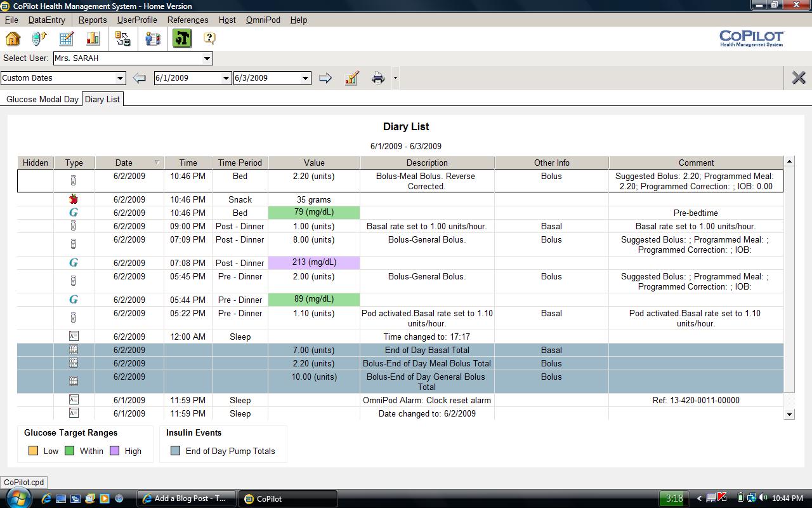This screenshot has height=508, width=812.
Task: Open the Custom Dates range dropdown
Action: click(120, 78)
